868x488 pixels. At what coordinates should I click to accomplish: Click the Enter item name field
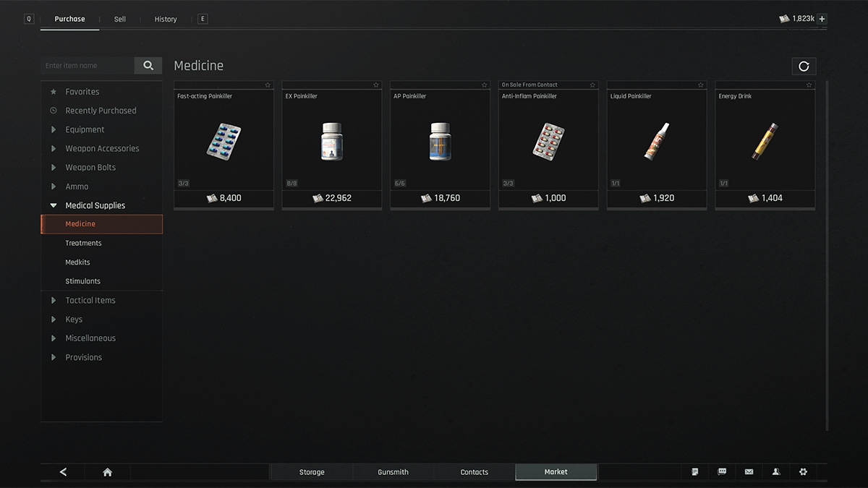click(x=88, y=66)
